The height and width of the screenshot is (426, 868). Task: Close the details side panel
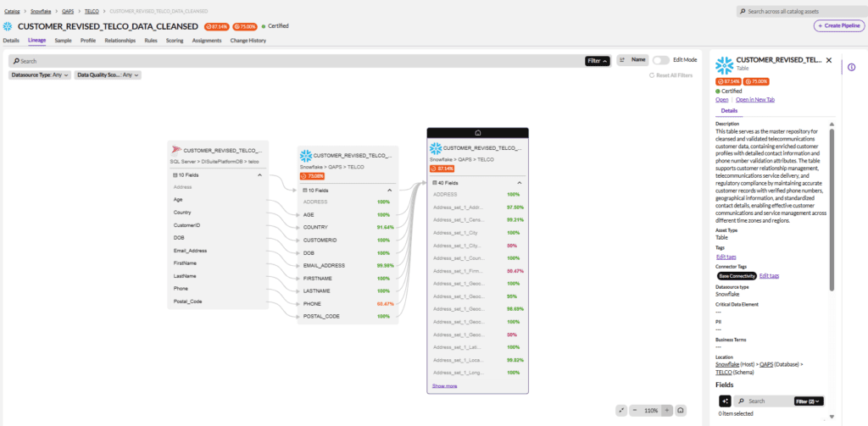[x=829, y=61]
